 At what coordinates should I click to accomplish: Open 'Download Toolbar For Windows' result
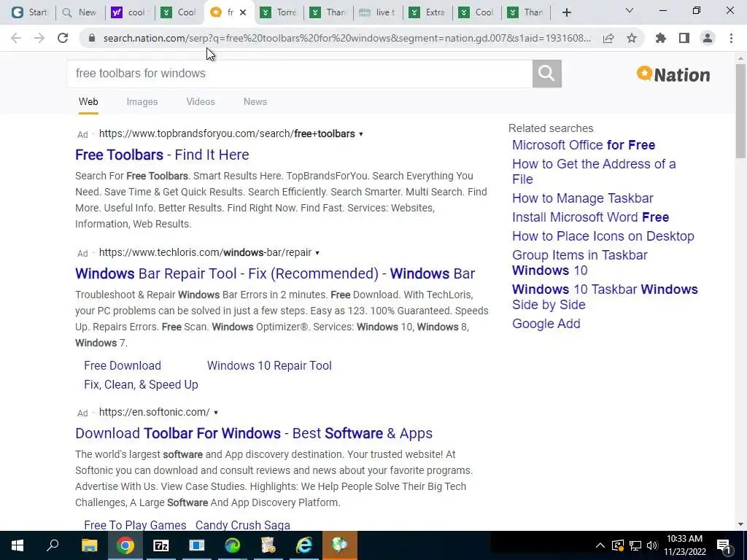pyautogui.click(x=254, y=433)
